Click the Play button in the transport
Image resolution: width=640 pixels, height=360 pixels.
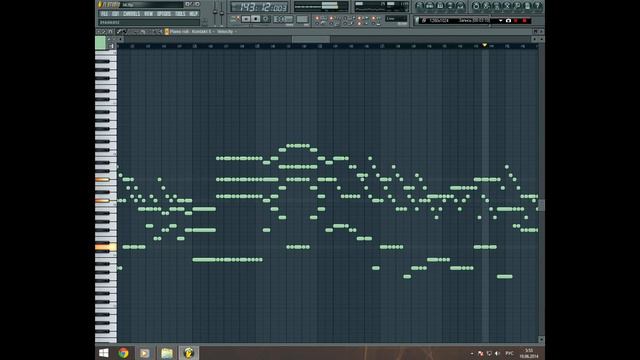(x=246, y=19)
